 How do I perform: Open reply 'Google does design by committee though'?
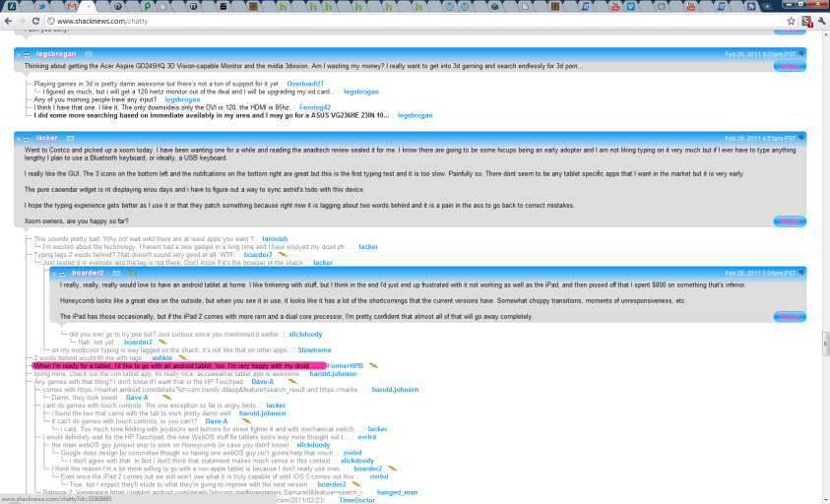pos(197,453)
